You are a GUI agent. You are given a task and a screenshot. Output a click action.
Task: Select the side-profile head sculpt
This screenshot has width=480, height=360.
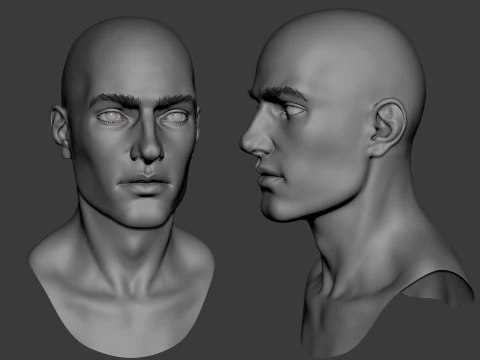(357, 183)
